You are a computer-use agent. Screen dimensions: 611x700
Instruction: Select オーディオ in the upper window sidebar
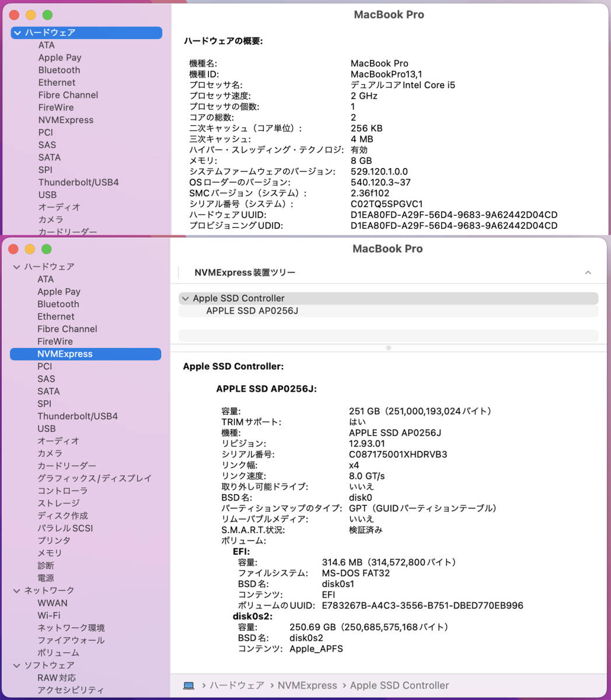(59, 207)
